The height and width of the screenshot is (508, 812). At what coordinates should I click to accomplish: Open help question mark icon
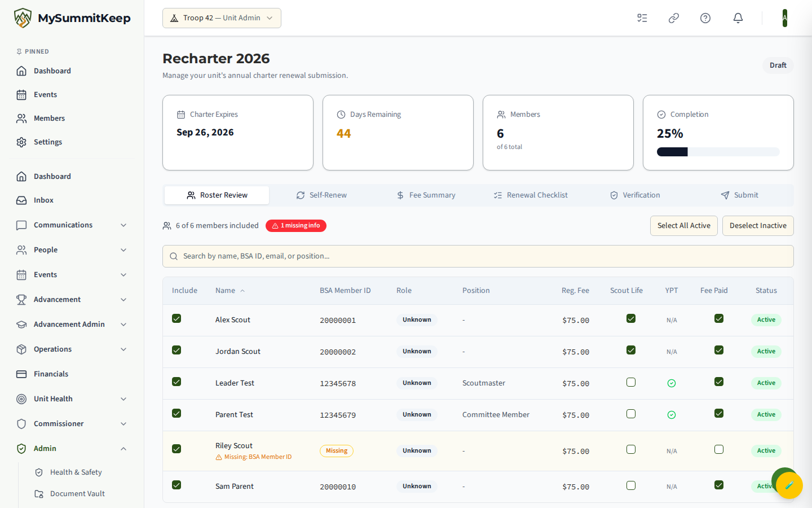705,18
